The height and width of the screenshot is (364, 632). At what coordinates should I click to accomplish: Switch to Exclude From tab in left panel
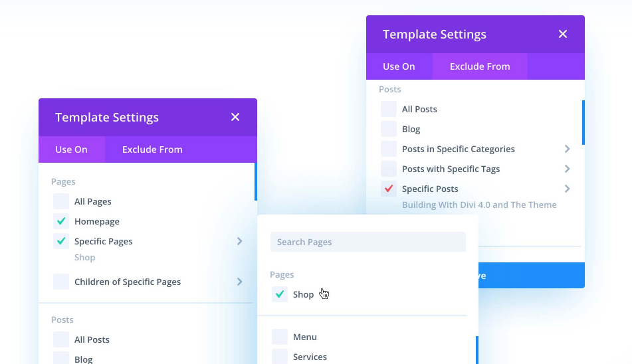pyautogui.click(x=152, y=149)
